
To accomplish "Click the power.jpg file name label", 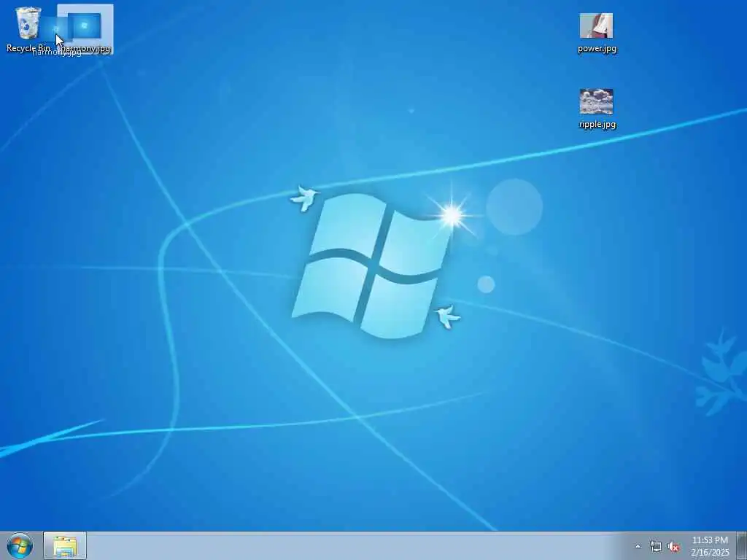I will pos(597,49).
